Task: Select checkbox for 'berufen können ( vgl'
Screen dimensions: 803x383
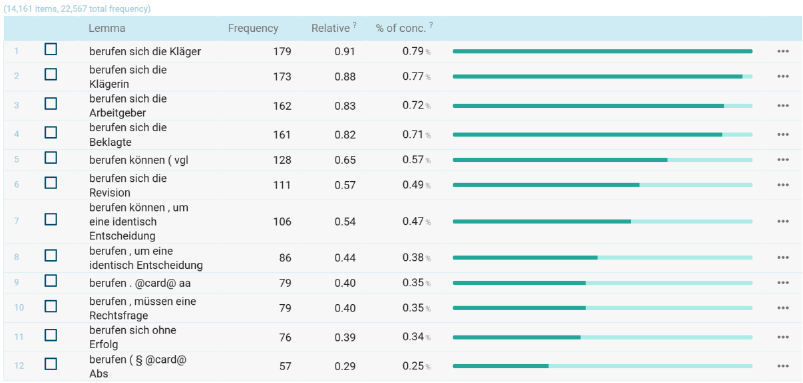Action: click(x=51, y=158)
